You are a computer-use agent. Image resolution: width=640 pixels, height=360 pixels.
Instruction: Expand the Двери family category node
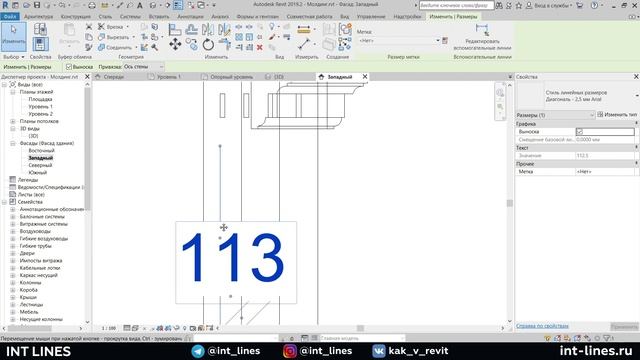pos(13,253)
